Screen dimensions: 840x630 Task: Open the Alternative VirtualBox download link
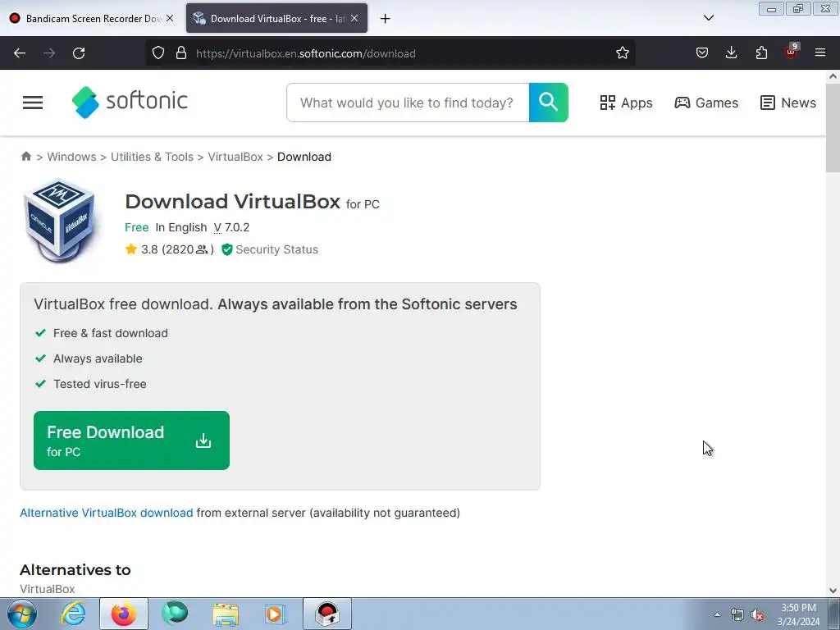pos(106,513)
